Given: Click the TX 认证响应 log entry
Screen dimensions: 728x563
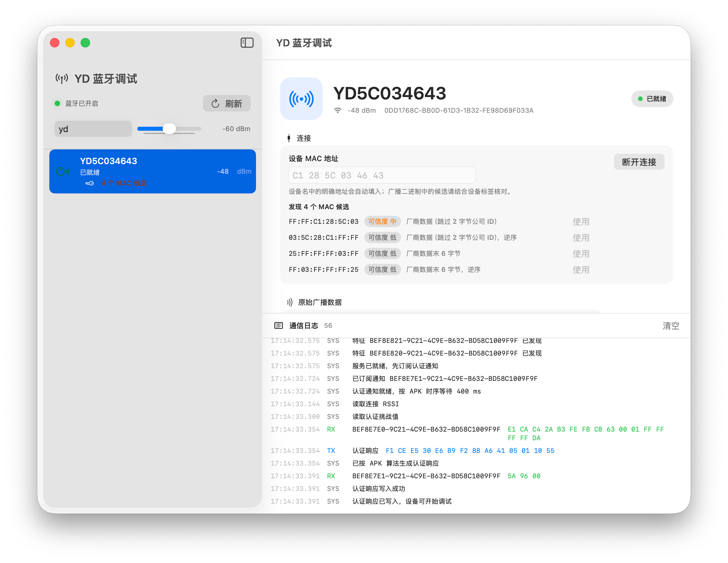Looking at the screenshot, I should pos(477,451).
